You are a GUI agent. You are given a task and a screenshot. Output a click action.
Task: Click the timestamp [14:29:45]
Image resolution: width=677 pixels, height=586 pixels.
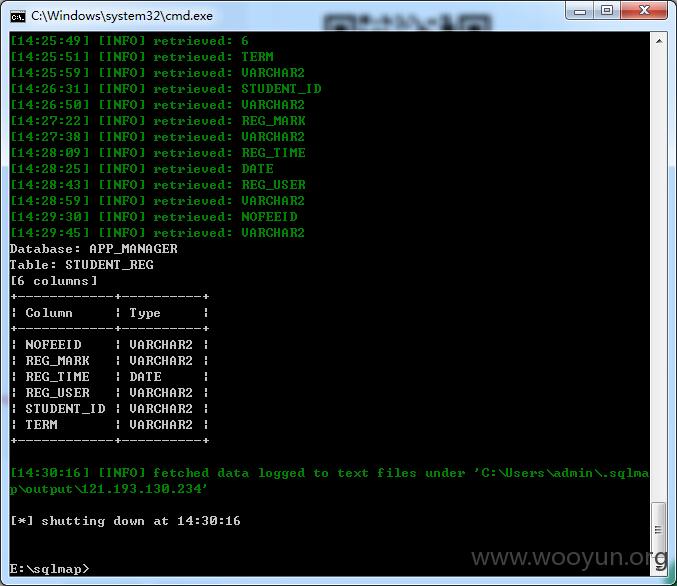click(x=50, y=232)
